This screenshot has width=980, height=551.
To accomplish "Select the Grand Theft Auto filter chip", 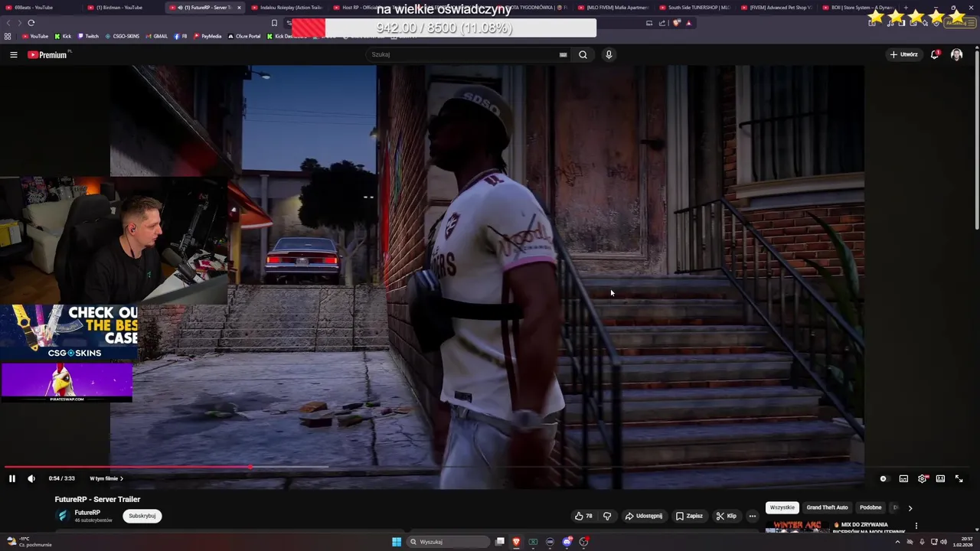I will (x=827, y=507).
